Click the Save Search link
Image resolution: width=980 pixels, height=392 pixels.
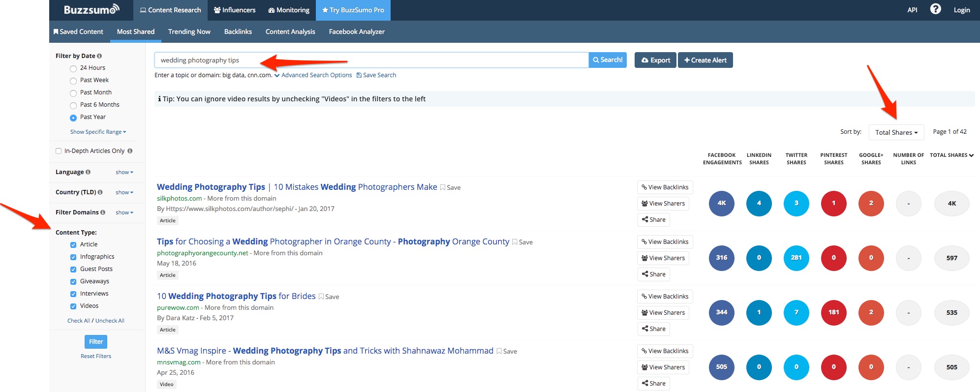click(x=376, y=75)
